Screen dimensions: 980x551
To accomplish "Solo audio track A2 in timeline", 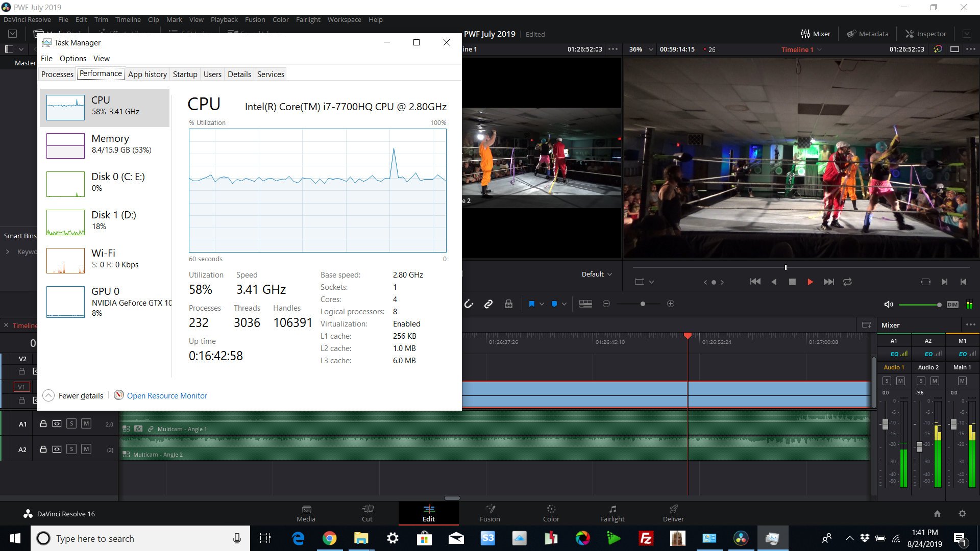I will (71, 449).
